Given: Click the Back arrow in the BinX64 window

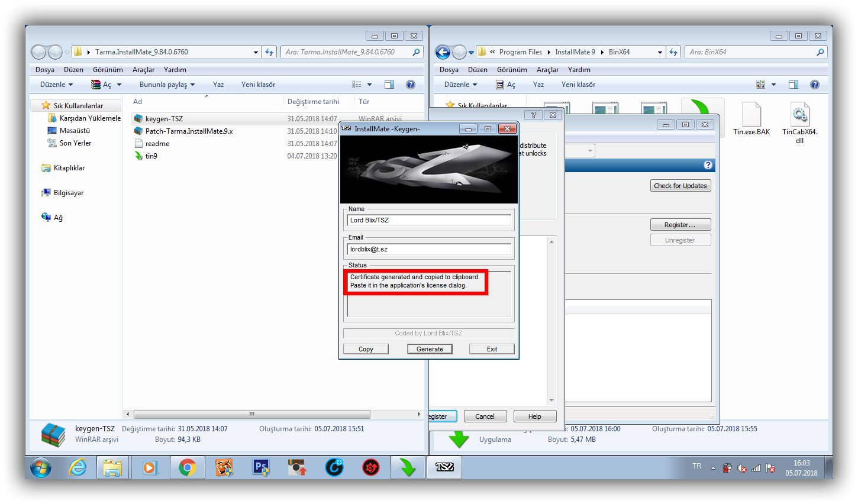Looking at the screenshot, I should [x=443, y=52].
